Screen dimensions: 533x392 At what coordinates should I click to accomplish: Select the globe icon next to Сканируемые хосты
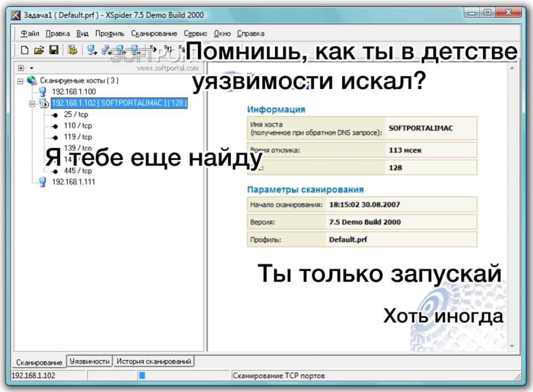[32, 80]
